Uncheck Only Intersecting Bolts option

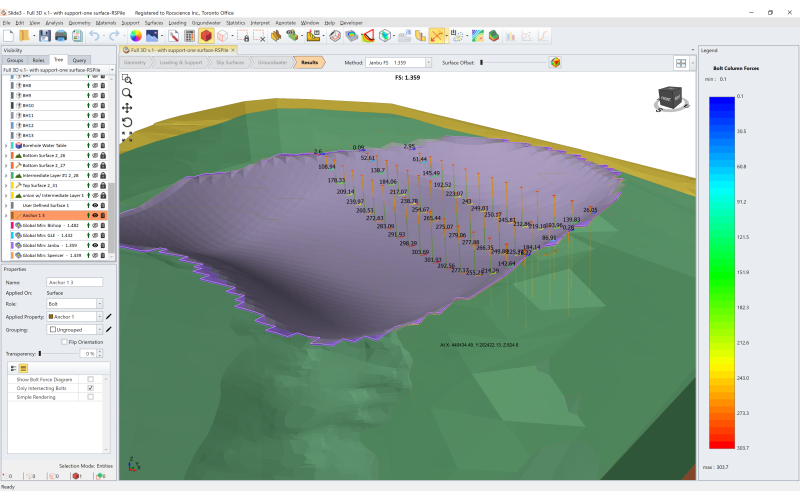[91, 388]
